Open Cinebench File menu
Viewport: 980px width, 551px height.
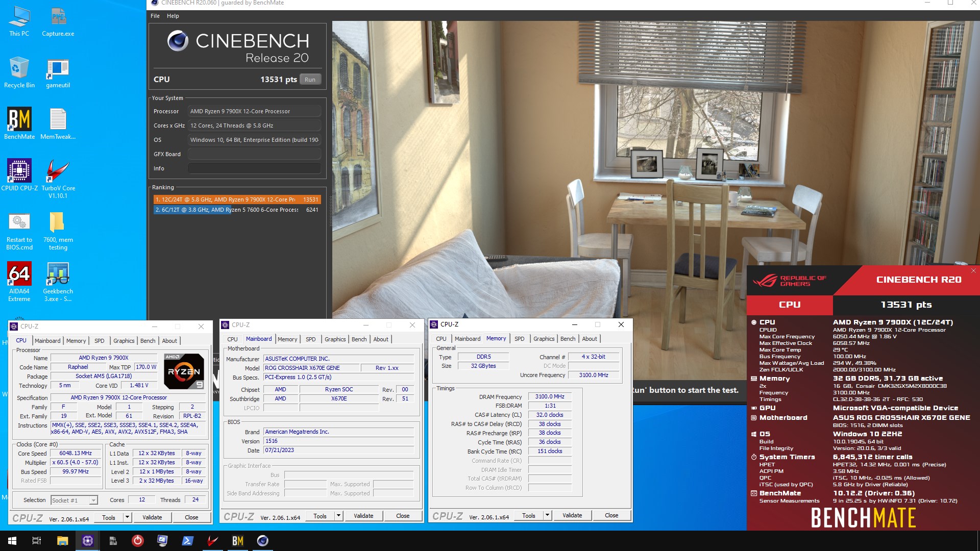(x=155, y=16)
